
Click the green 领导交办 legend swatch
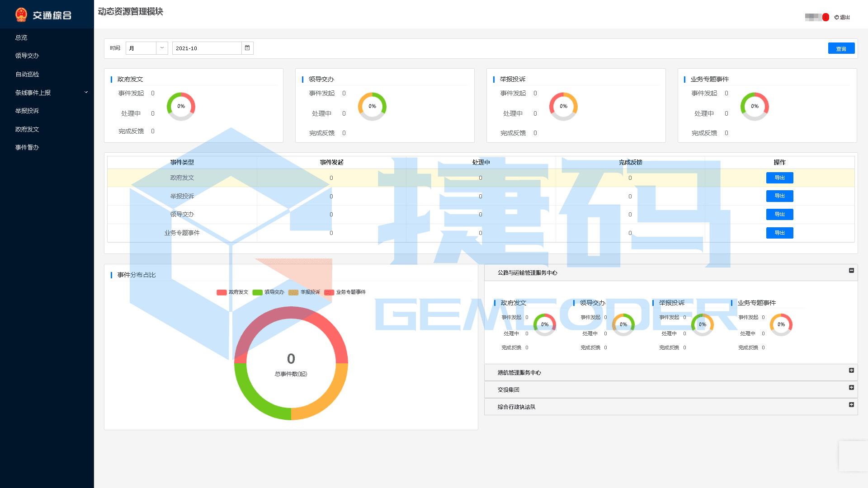coord(258,292)
